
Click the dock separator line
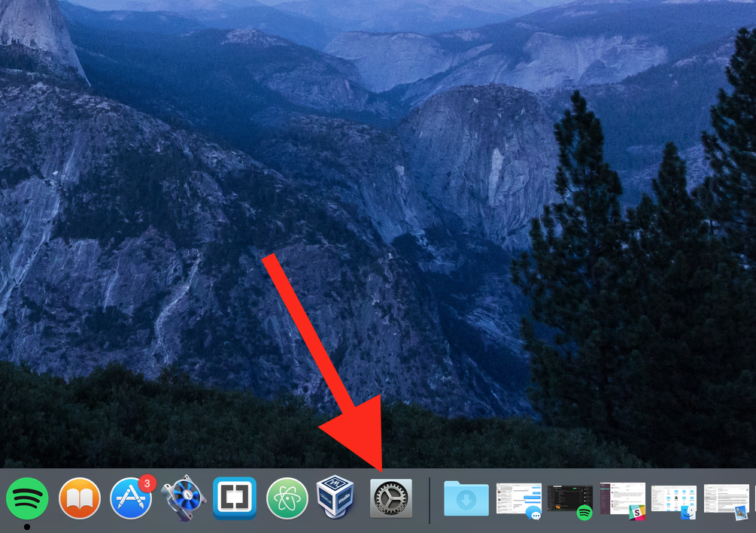(430, 498)
